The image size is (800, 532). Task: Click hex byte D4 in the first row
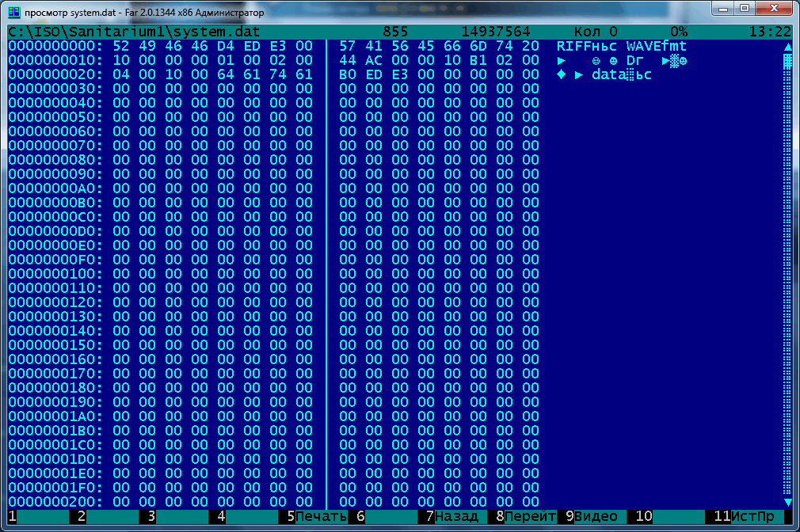(x=226, y=46)
